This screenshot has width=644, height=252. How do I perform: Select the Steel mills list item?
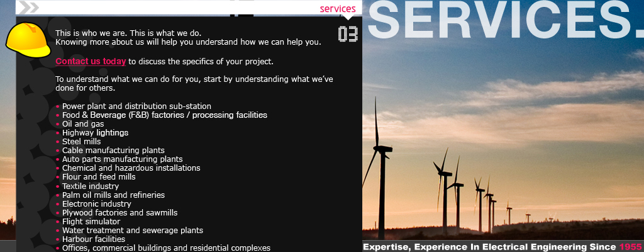tap(81, 142)
